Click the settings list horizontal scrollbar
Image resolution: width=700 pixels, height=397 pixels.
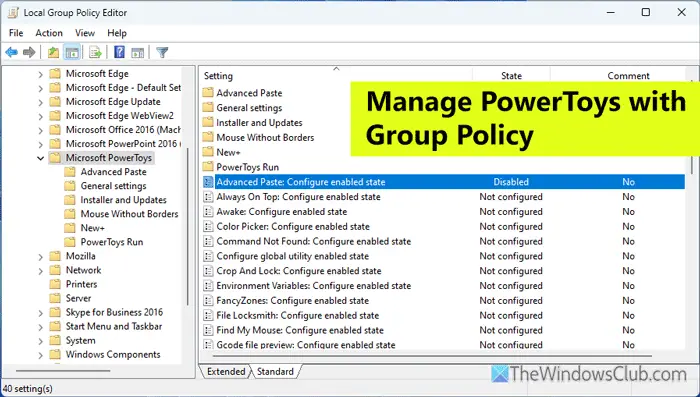(432, 356)
